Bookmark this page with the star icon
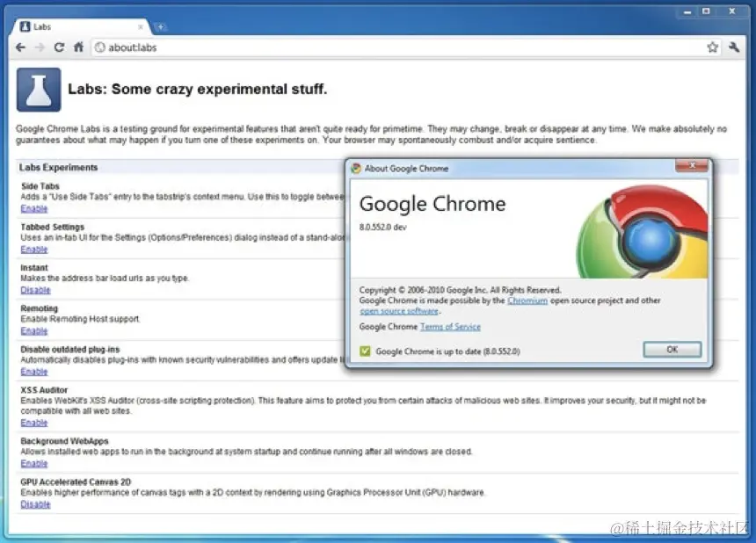The image size is (756, 543). [712, 47]
